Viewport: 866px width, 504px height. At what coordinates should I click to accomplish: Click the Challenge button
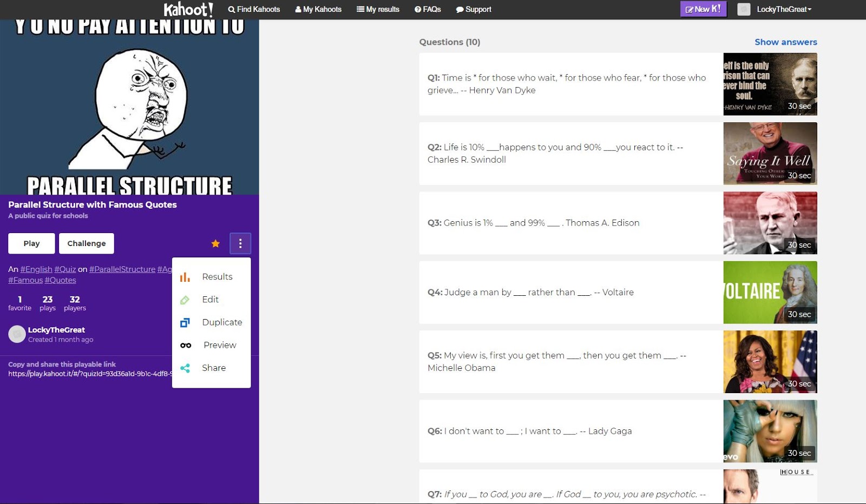pyautogui.click(x=87, y=243)
